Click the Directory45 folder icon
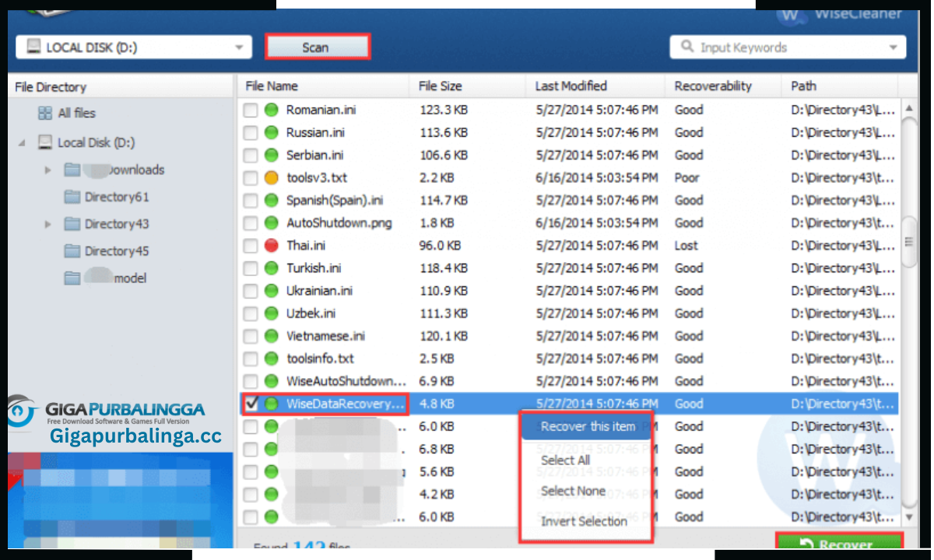Viewport: 934px width, 560px height. pos(72,251)
